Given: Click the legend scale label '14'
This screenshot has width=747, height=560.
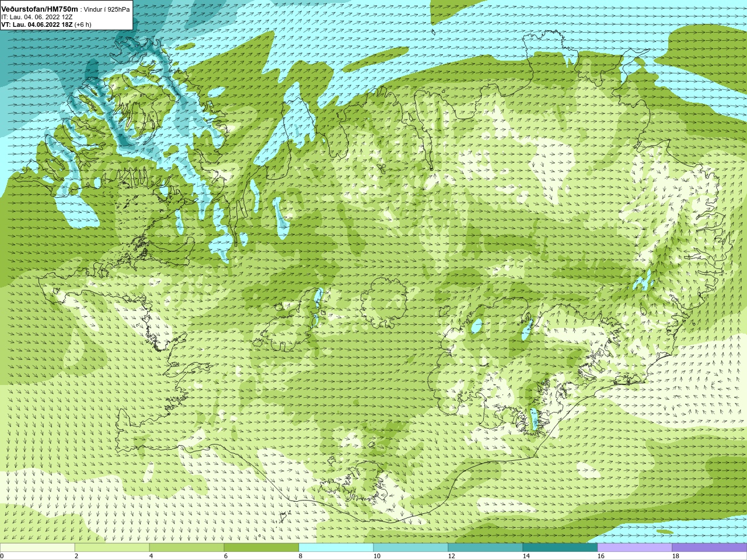Looking at the screenshot, I should tap(526, 556).
